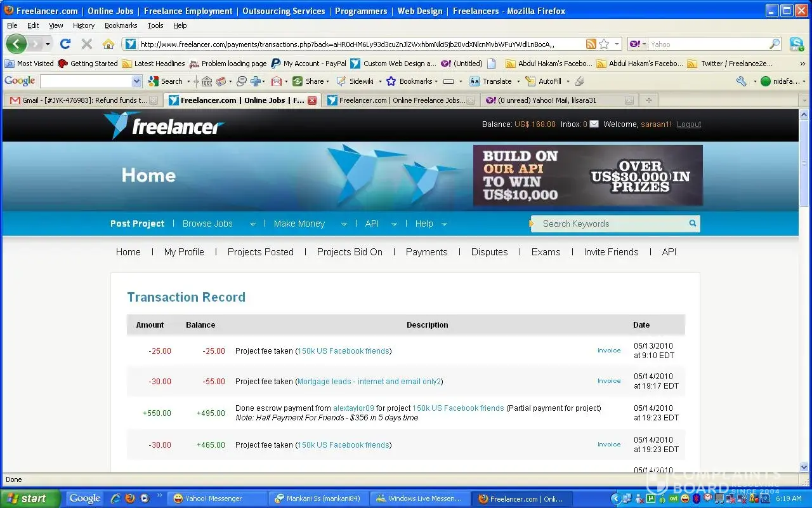This screenshot has height=508, width=812.
Task: Expand the Browse Jobs dropdown arrow
Action: 252,224
